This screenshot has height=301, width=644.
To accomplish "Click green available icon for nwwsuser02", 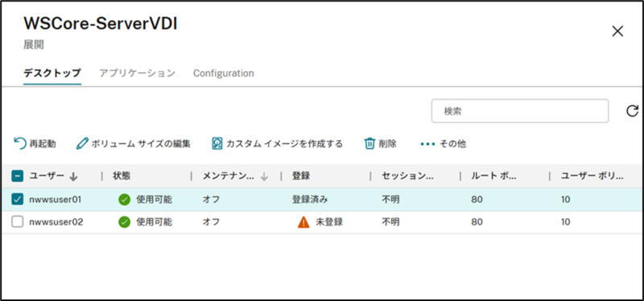I will click(x=125, y=222).
